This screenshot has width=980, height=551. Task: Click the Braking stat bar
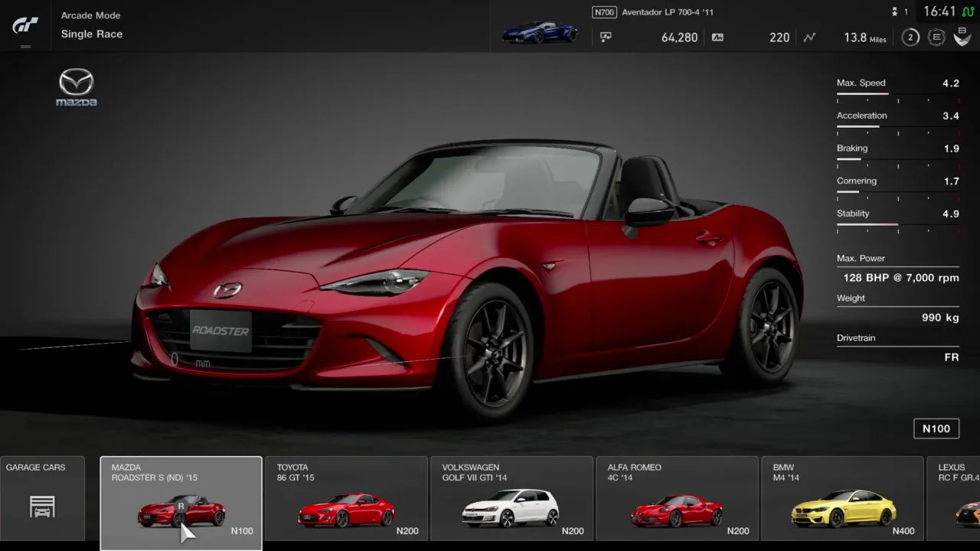tap(898, 160)
